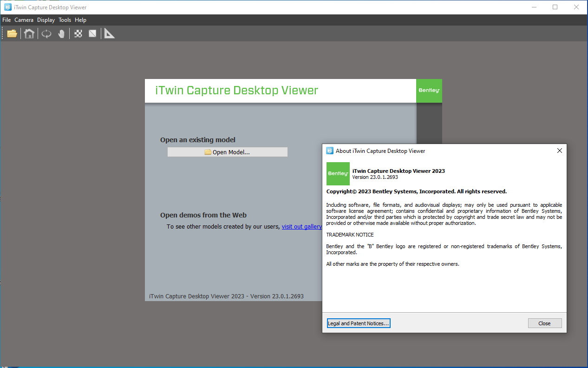
Task: Click the toolbar drag handle grip
Action: (x=3, y=33)
